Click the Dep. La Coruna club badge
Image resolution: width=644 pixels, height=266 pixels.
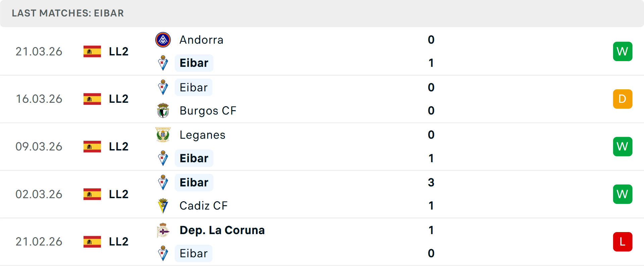(x=163, y=230)
